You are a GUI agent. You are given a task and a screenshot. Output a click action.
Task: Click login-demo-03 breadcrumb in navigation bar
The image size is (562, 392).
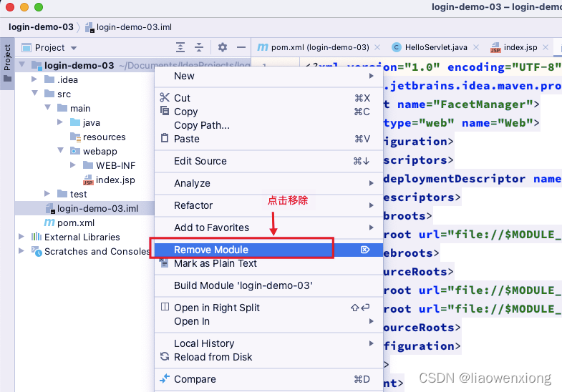click(41, 27)
